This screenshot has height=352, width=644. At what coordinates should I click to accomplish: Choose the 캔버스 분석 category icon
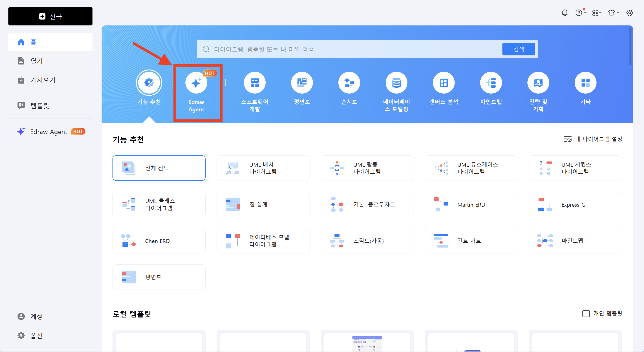pyautogui.click(x=444, y=83)
